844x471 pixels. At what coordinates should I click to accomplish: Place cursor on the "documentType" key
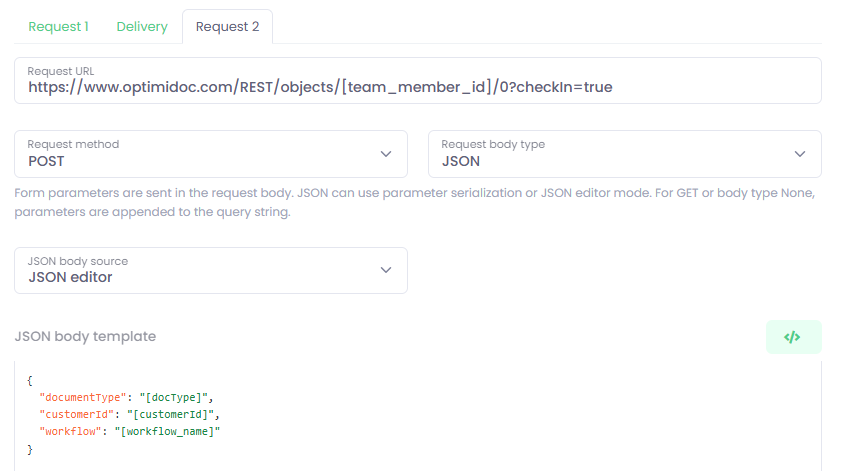point(84,397)
